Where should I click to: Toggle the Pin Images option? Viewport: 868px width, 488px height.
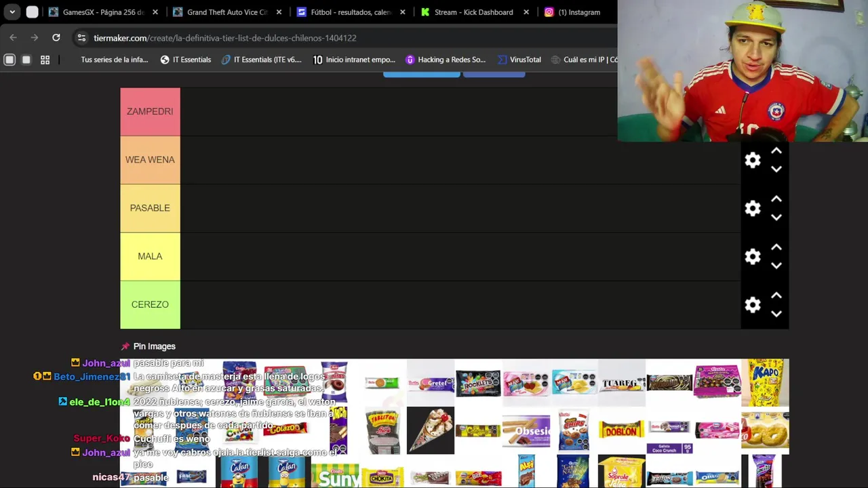pos(148,346)
